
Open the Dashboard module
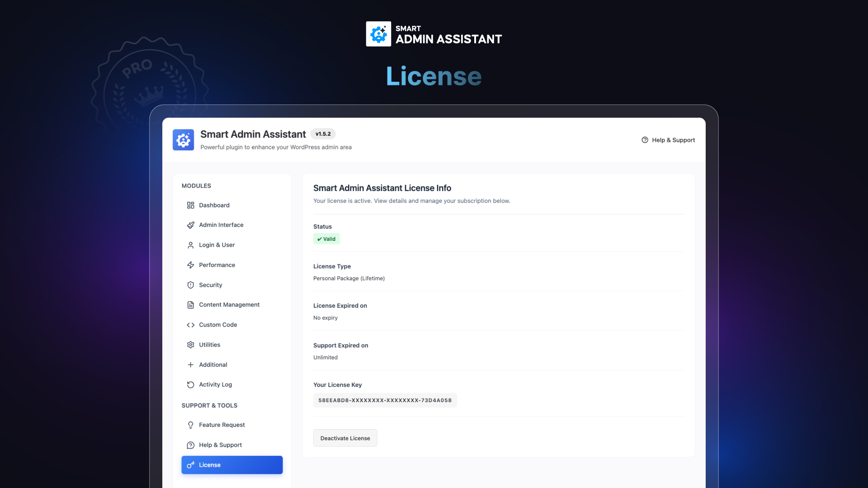[232, 205]
